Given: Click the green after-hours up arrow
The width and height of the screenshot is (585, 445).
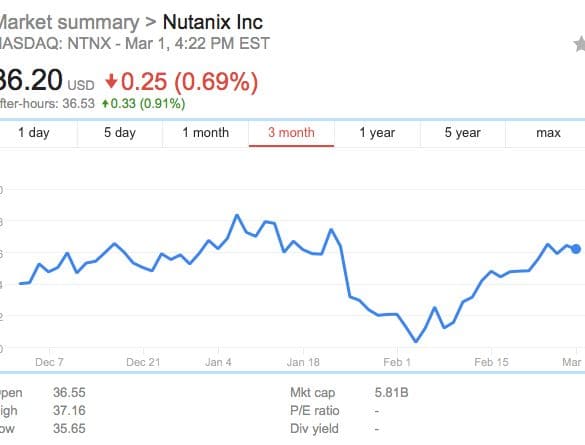Looking at the screenshot, I should [105, 103].
